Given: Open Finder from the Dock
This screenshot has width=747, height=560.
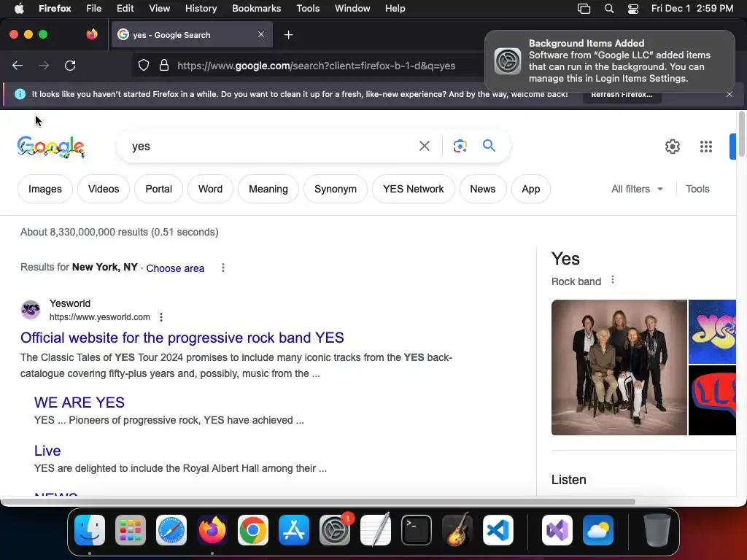Looking at the screenshot, I should pos(90,530).
